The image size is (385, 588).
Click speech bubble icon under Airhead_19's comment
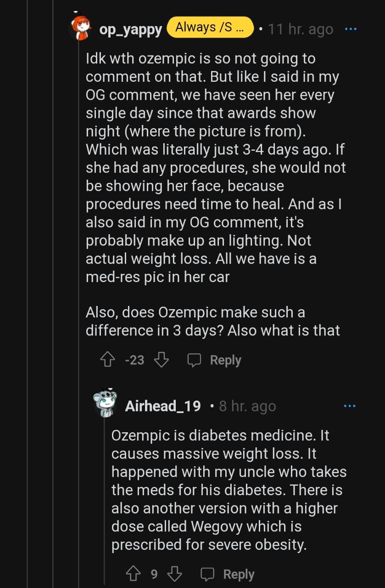pyautogui.click(x=208, y=574)
